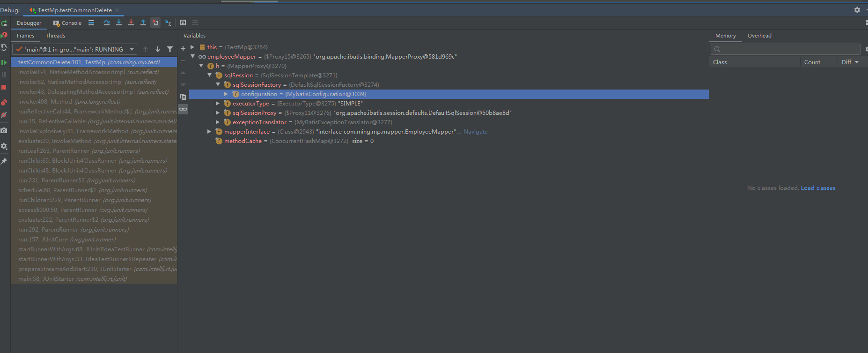868x353 pixels.
Task: Collapse the employeeMapper node
Action: coord(192,57)
